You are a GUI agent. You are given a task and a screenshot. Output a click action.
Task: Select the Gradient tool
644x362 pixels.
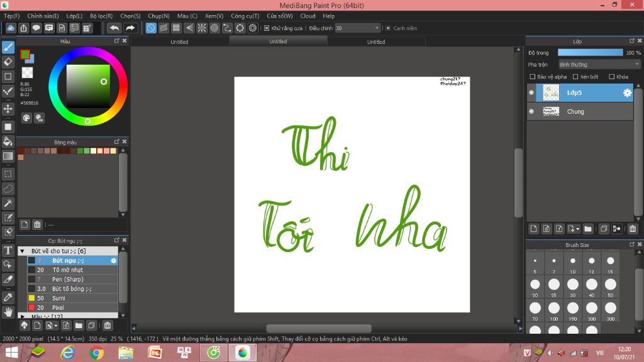click(8, 156)
